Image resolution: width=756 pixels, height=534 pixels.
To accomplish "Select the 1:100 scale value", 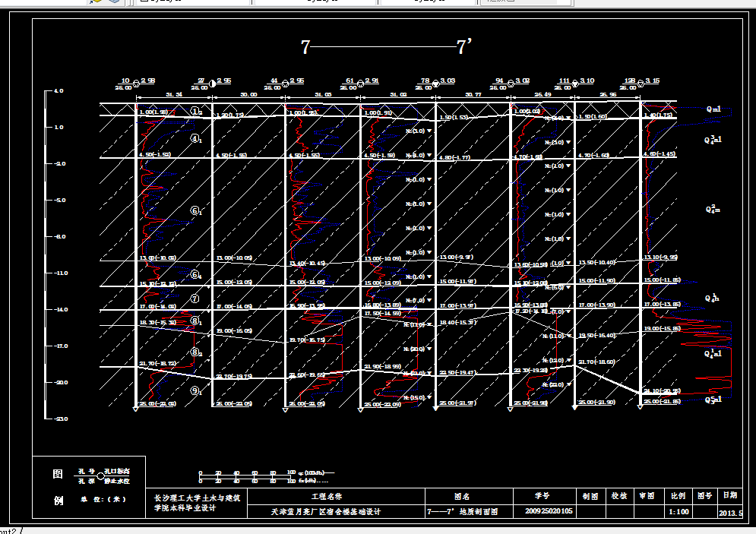I will (x=679, y=512).
